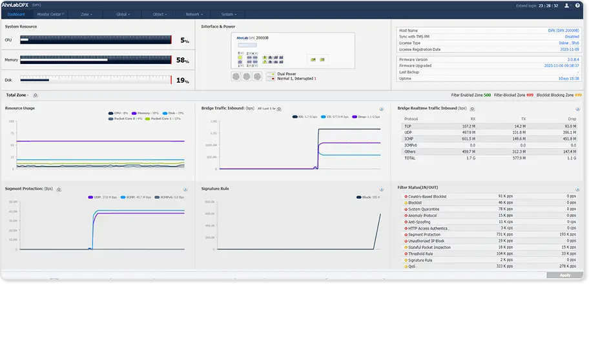
Task: Click Threshold Rule red status icon
Action: tap(406, 254)
